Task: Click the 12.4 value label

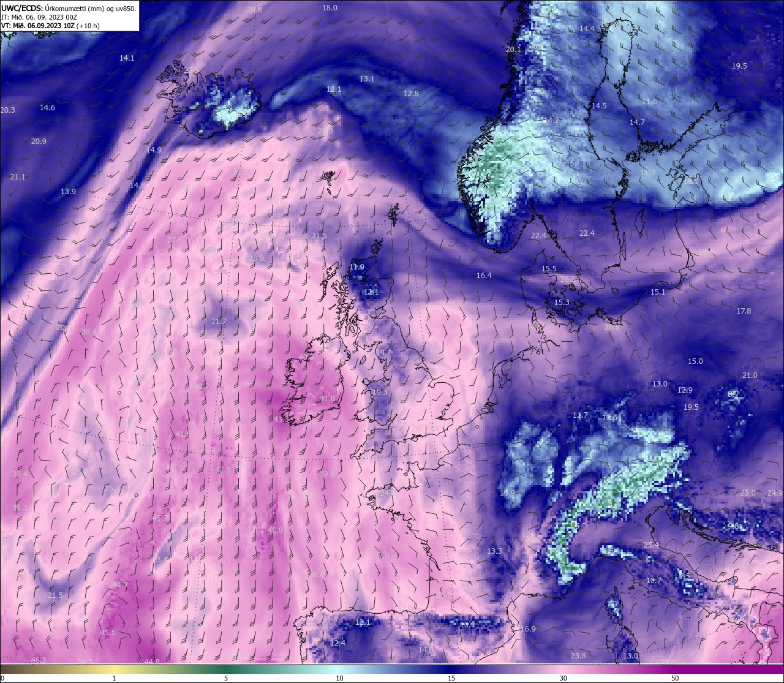Action: 337,643
